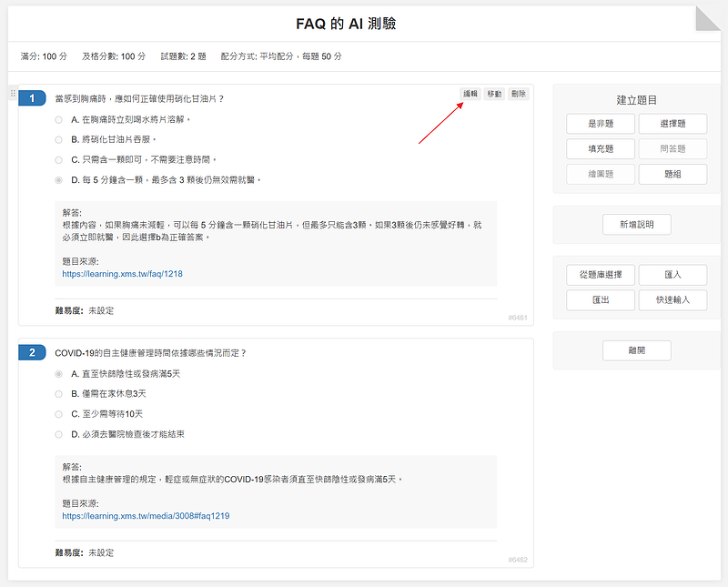Add a 題組 question group
Screen dimensions: 728x587
coord(672,174)
